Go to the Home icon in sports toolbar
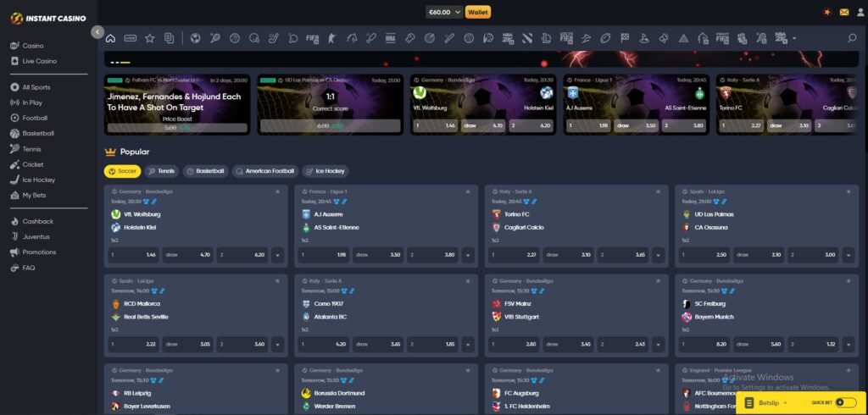 click(x=111, y=38)
